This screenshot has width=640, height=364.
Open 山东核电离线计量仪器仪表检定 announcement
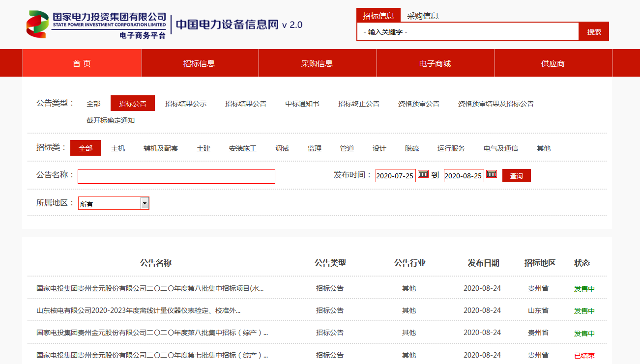[138, 310]
